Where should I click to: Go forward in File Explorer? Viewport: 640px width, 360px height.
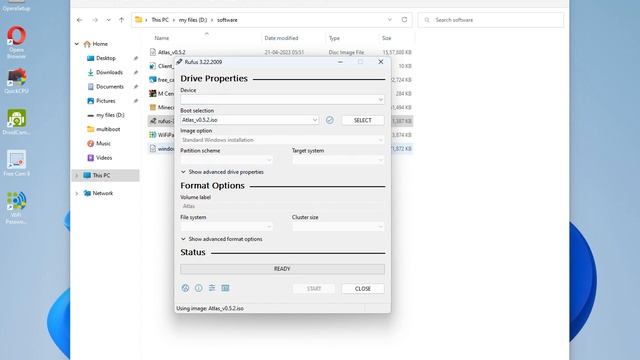(x=95, y=20)
